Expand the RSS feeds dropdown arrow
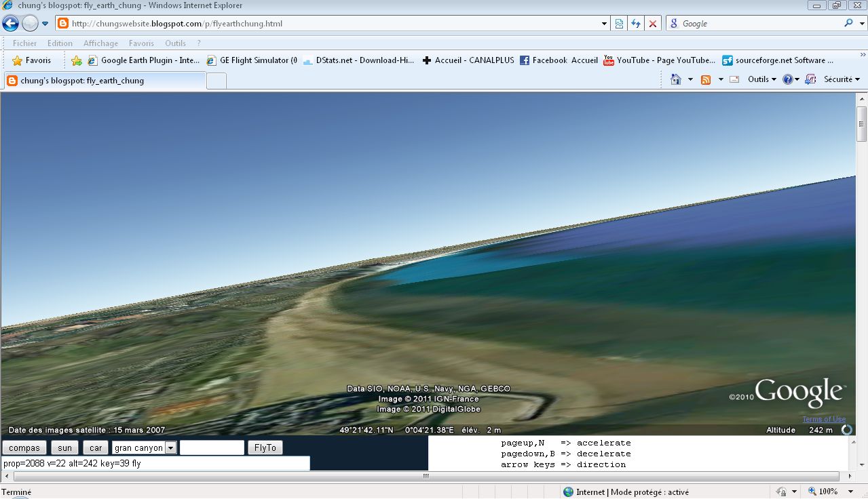This screenshot has height=499, width=868. click(720, 79)
